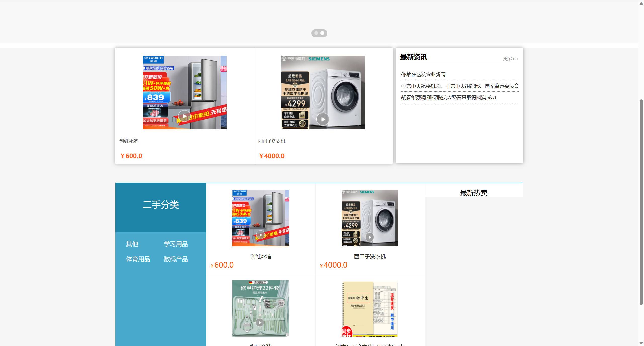Browse the 数码产品 category
This screenshot has height=346, width=644.
[175, 259]
